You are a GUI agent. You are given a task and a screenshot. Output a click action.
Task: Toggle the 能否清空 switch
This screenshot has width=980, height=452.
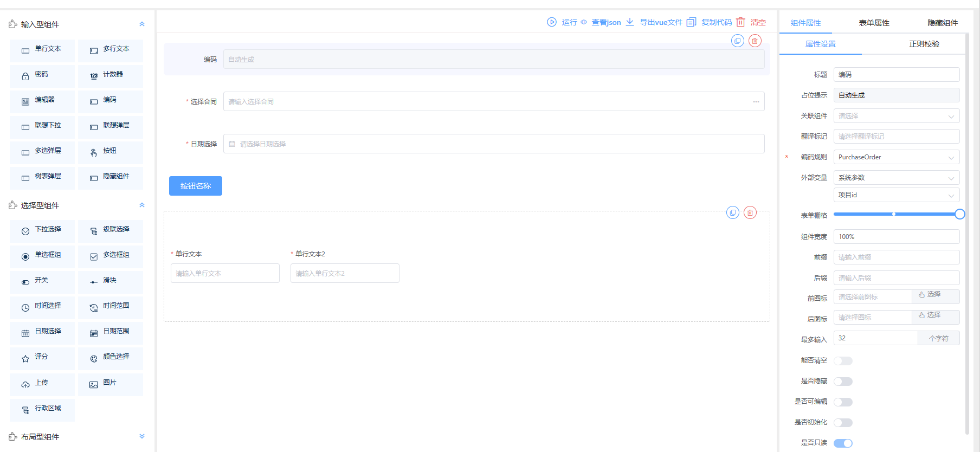[x=843, y=361]
